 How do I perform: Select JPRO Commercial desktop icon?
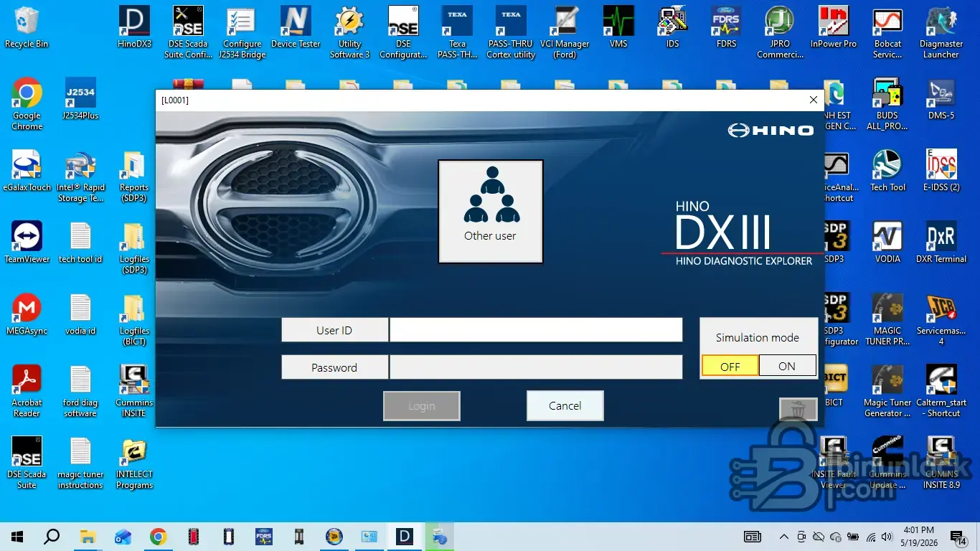[x=780, y=32]
